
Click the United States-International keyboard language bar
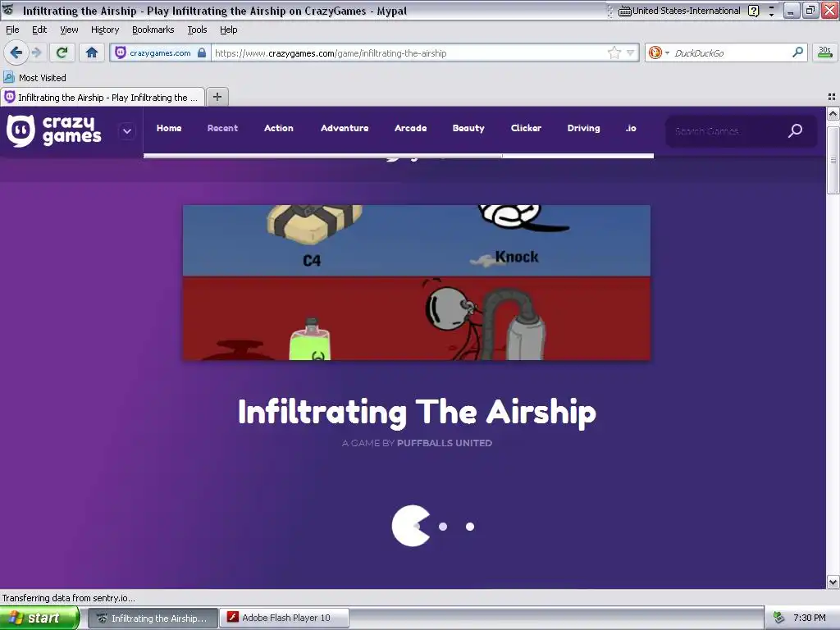[x=679, y=11]
